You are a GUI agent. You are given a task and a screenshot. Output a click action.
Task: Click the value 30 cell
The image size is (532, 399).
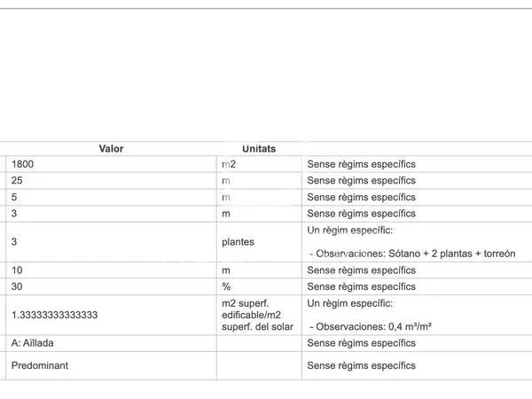(111, 286)
